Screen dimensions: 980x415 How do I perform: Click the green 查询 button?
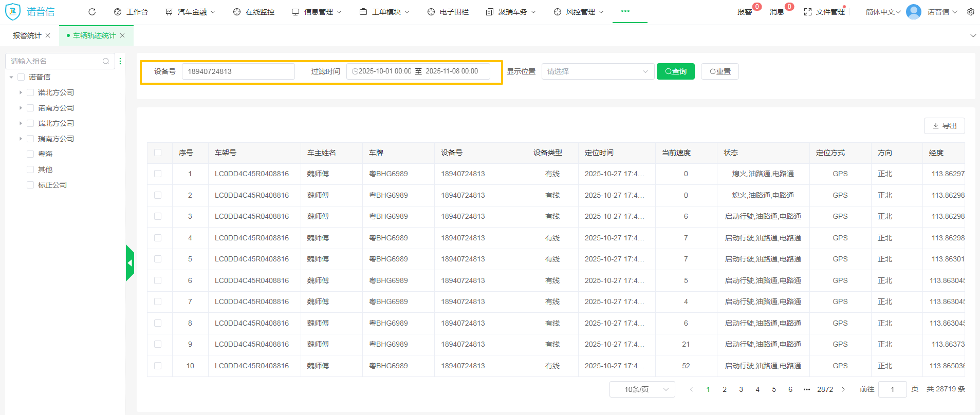(675, 71)
